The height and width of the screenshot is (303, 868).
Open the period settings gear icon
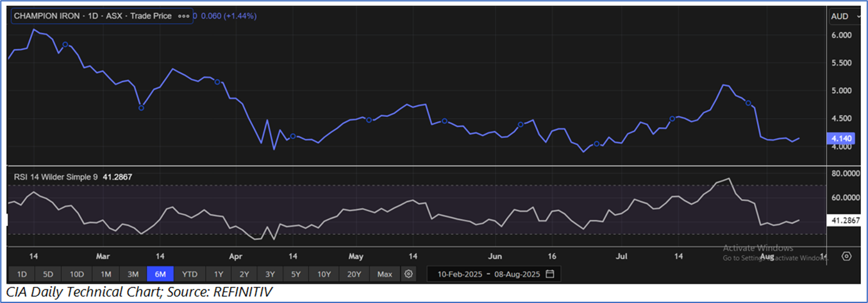tap(408, 274)
